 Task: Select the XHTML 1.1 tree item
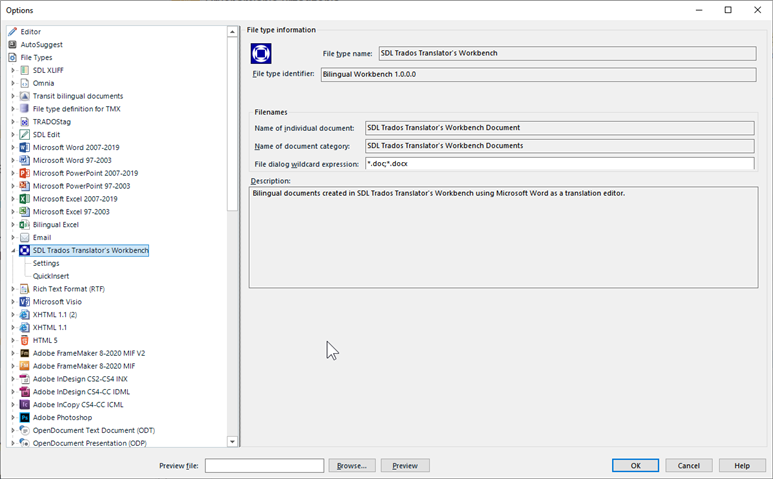pyautogui.click(x=50, y=327)
